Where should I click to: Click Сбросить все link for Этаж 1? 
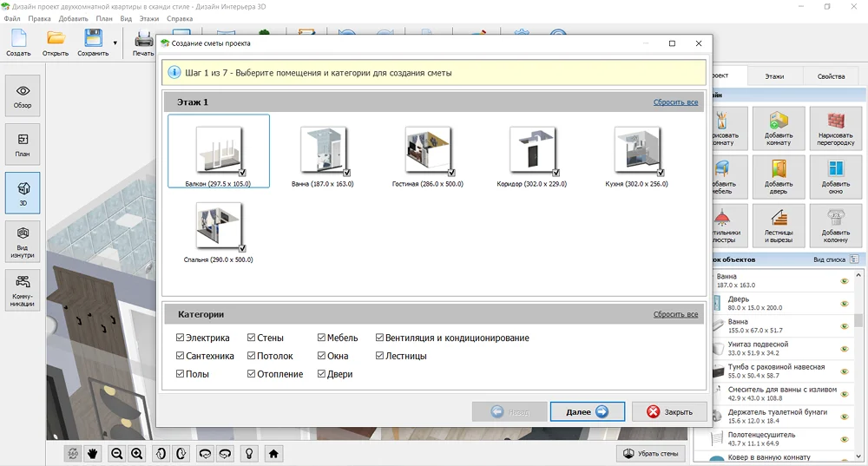pyautogui.click(x=675, y=102)
